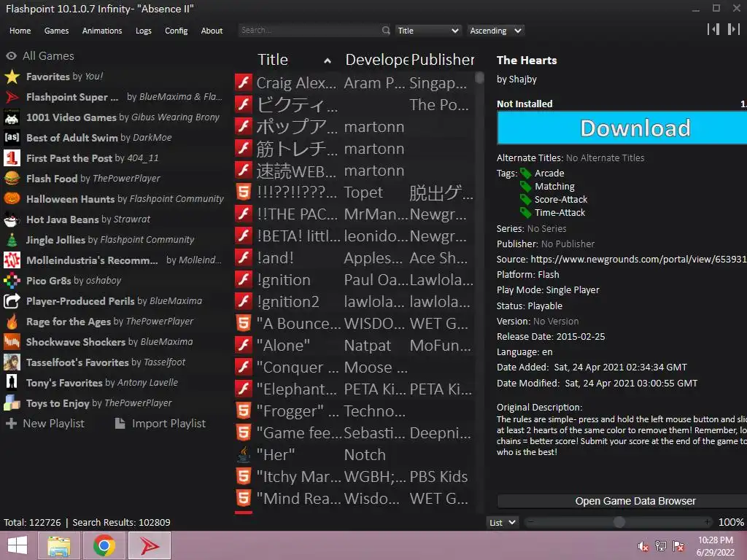Image resolution: width=747 pixels, height=560 pixels.
Task: Click the Molleindustria's Recommendations playlist icon
Action: (x=12, y=260)
